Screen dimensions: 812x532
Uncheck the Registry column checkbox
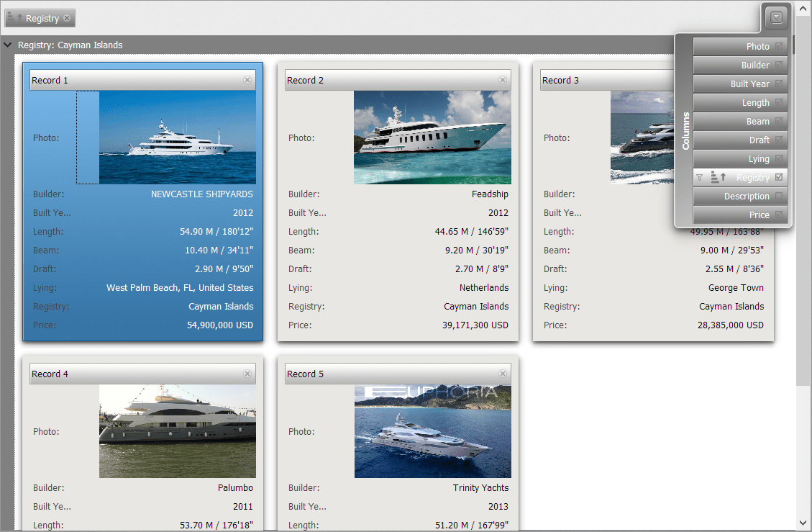point(779,177)
